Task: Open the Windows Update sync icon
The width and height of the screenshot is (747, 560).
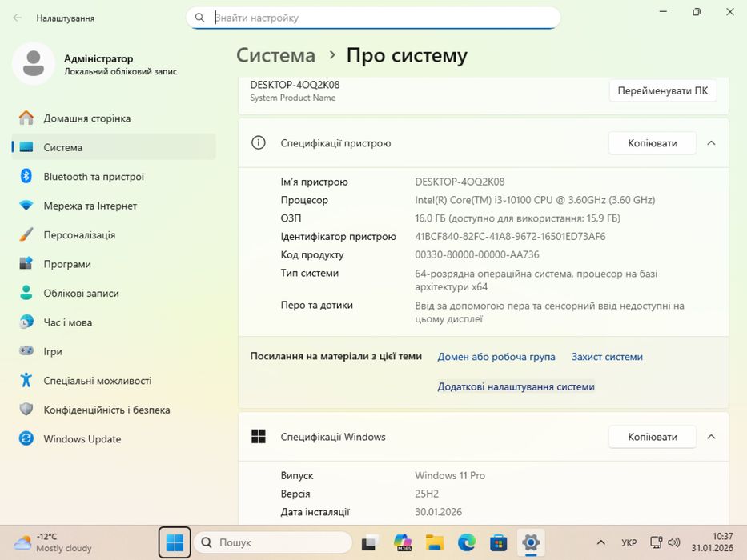Action: [x=26, y=438]
